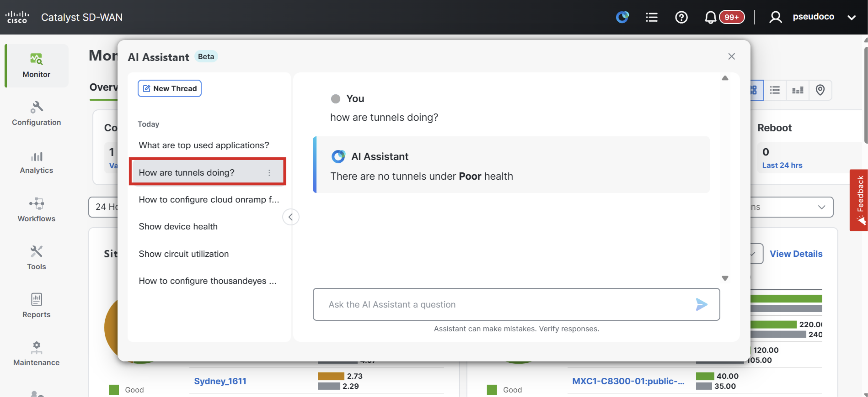Image resolution: width=868 pixels, height=397 pixels.
Task: Open the Sydney_1611 site link
Action: click(220, 381)
